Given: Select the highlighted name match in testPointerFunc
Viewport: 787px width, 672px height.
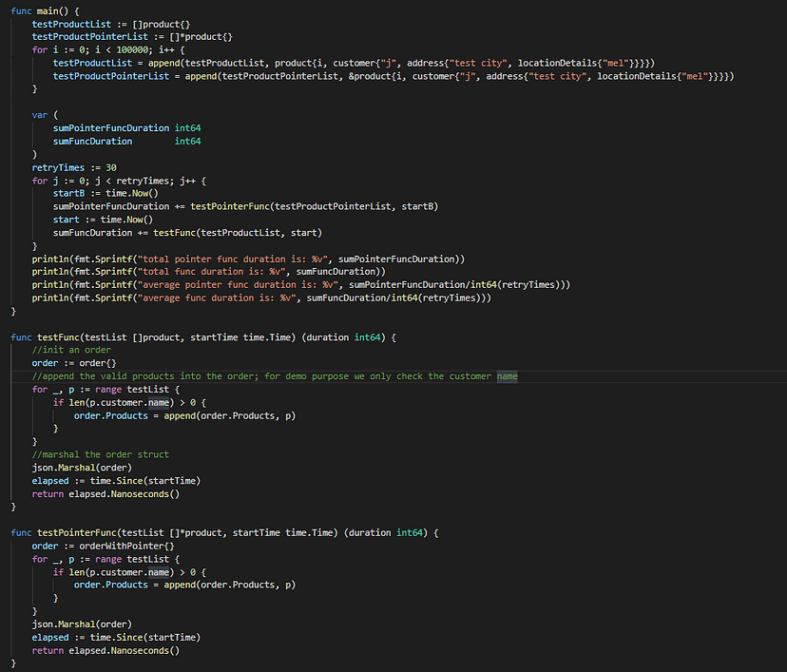Looking at the screenshot, I should [x=158, y=572].
